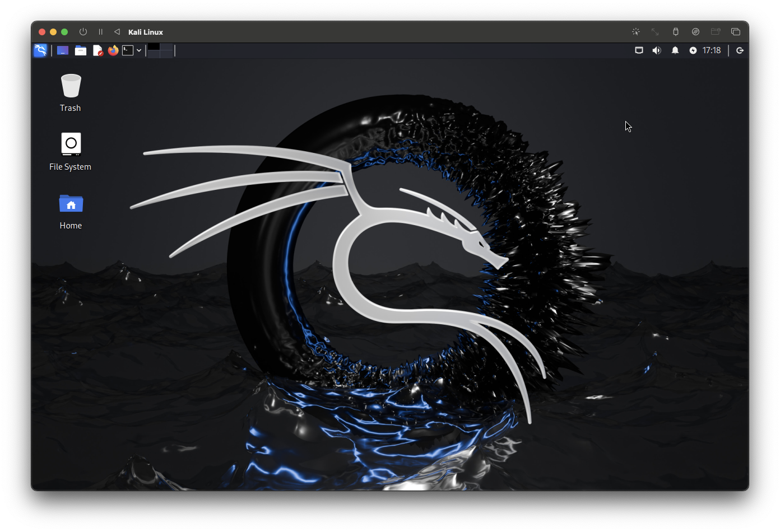
Task: Launch the terminal emulator from the panel
Action: (128, 50)
